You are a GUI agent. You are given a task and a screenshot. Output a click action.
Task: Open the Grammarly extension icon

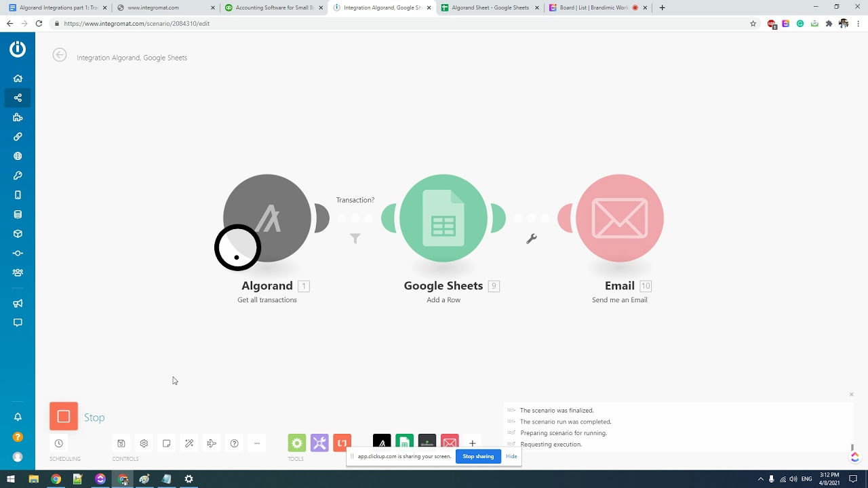[800, 23]
